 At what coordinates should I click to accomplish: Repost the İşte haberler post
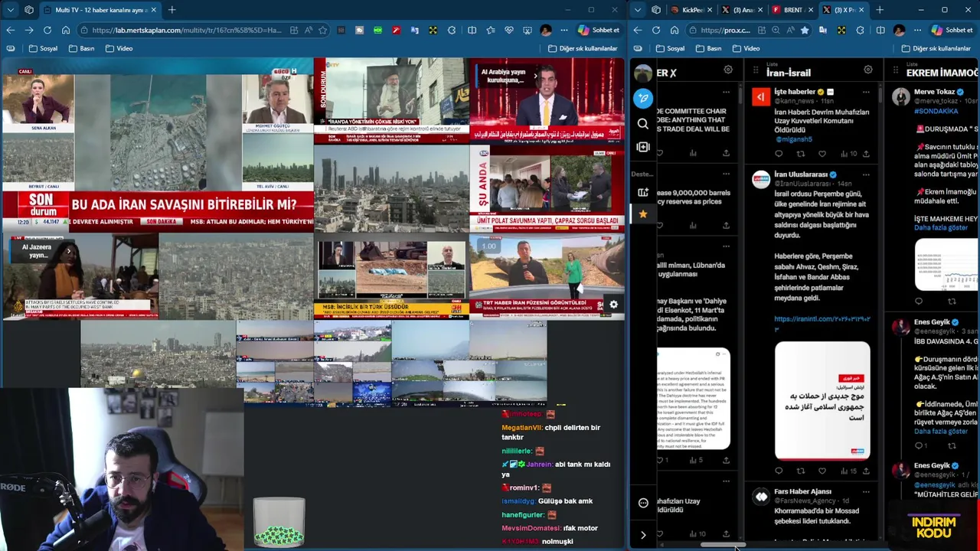801,154
